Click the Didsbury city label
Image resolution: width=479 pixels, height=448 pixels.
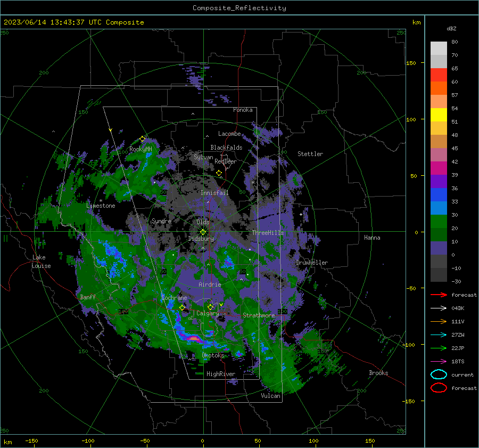click(x=201, y=239)
